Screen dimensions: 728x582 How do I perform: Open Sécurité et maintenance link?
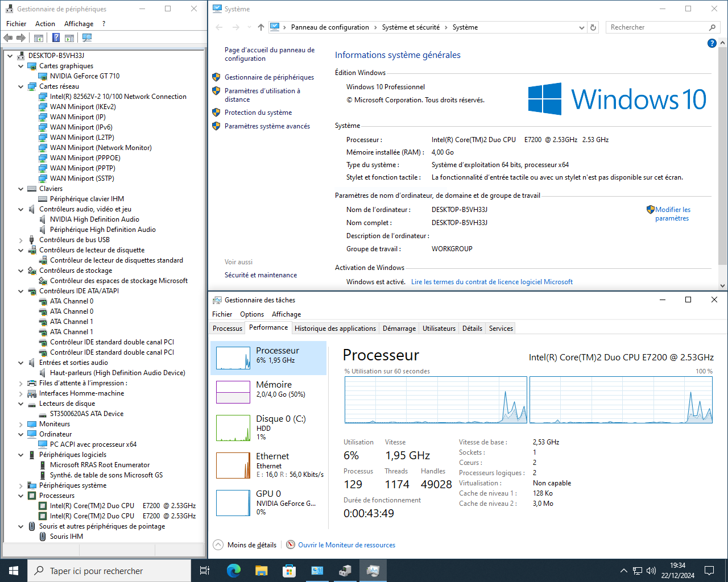(x=260, y=275)
